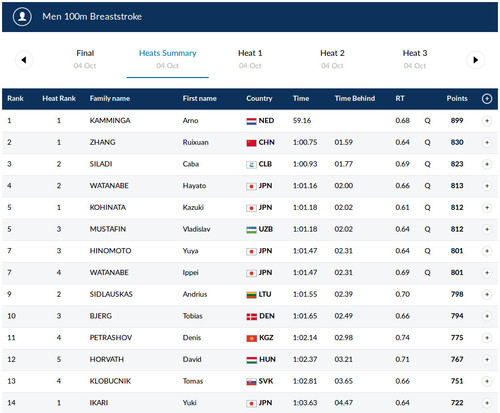The height and width of the screenshot is (413, 500).
Task: Expand details for ZHANG Ruixuan row
Action: click(x=487, y=142)
